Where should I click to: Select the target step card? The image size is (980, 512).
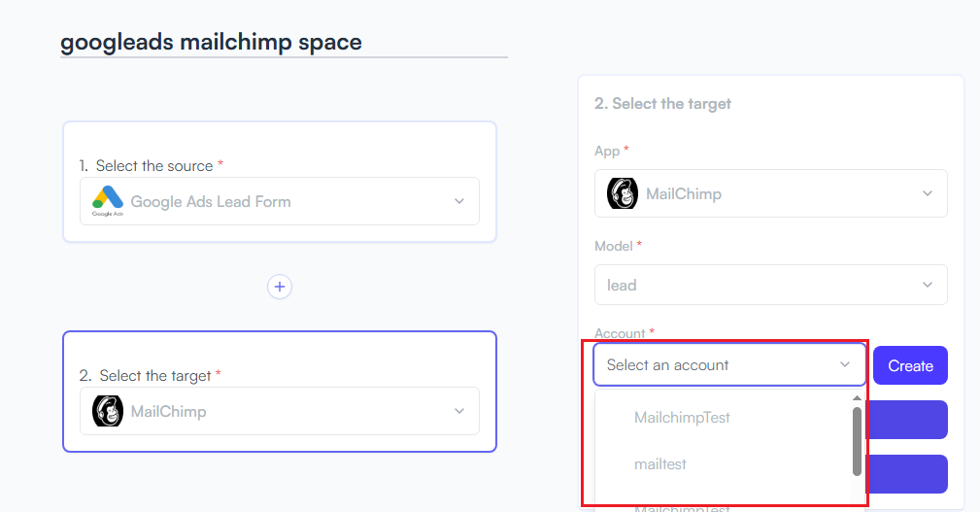click(x=280, y=392)
